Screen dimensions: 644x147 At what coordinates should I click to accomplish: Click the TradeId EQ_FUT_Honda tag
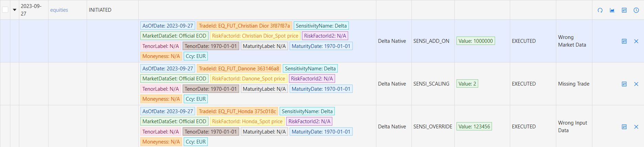[237, 111]
